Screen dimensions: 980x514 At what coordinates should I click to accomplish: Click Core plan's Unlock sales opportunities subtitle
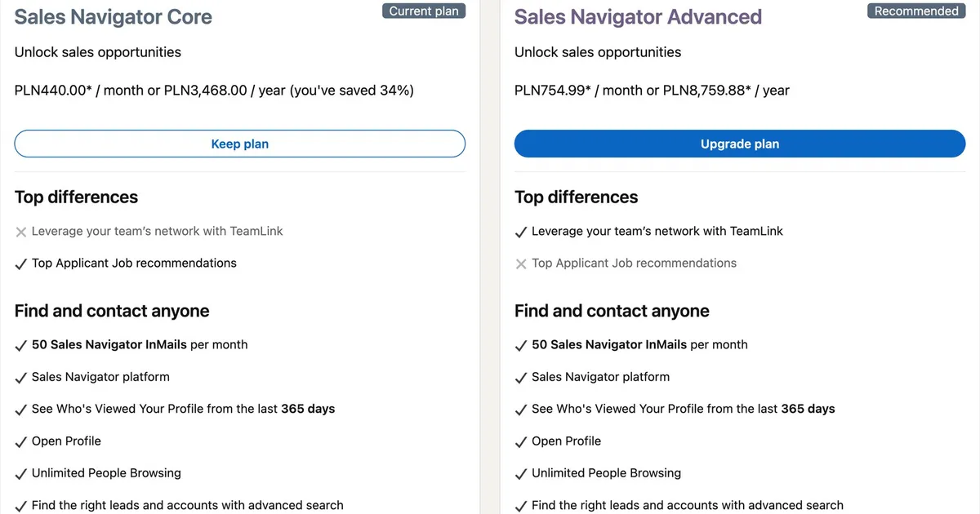(x=98, y=52)
